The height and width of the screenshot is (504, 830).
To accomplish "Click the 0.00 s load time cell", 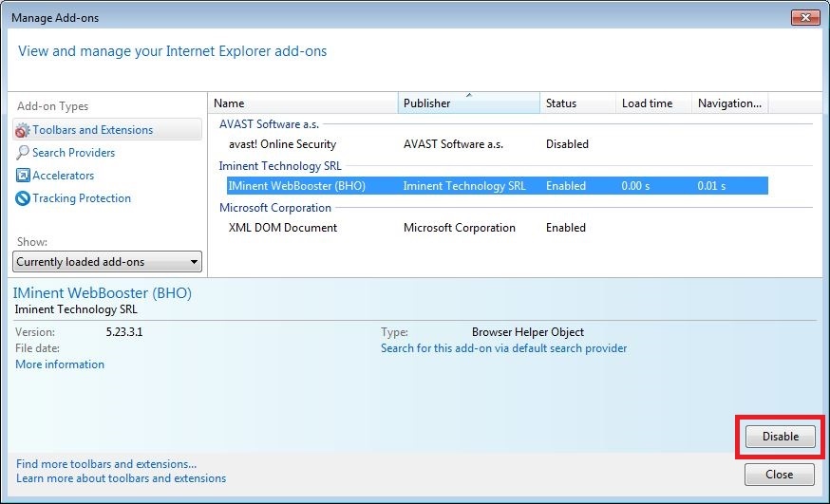I will [x=635, y=186].
